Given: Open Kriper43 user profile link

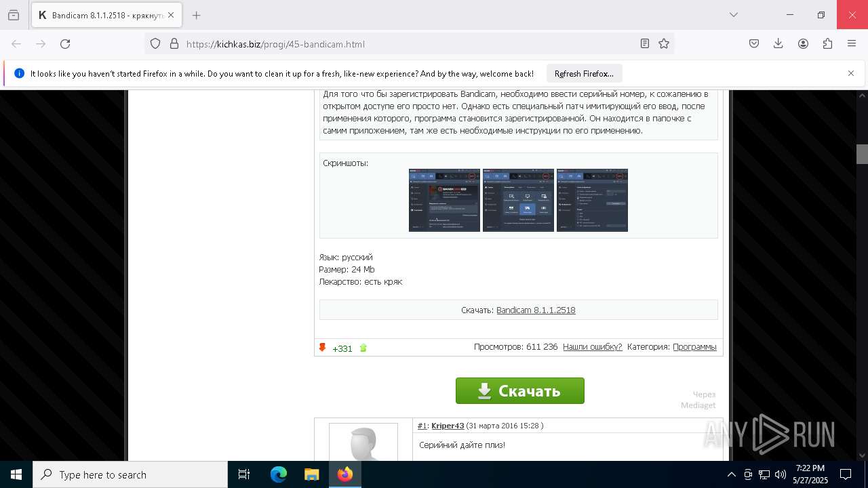Looking at the screenshot, I should tap(448, 426).
